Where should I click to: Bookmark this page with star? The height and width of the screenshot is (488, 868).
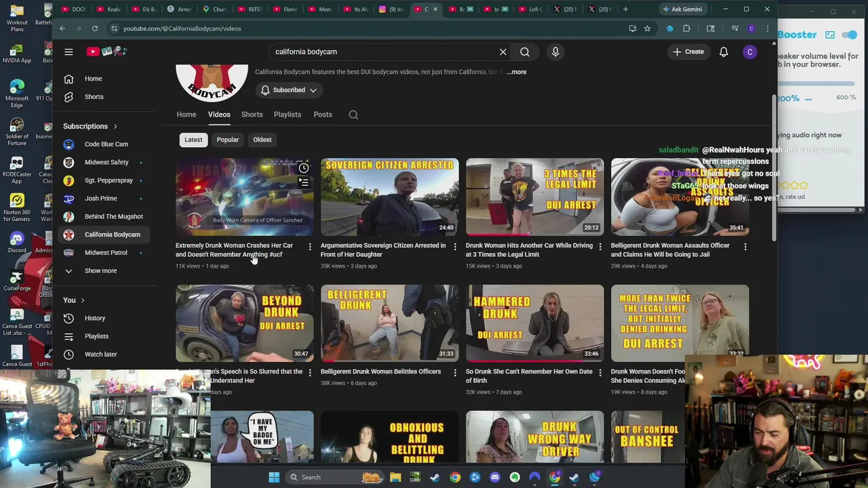tap(647, 28)
